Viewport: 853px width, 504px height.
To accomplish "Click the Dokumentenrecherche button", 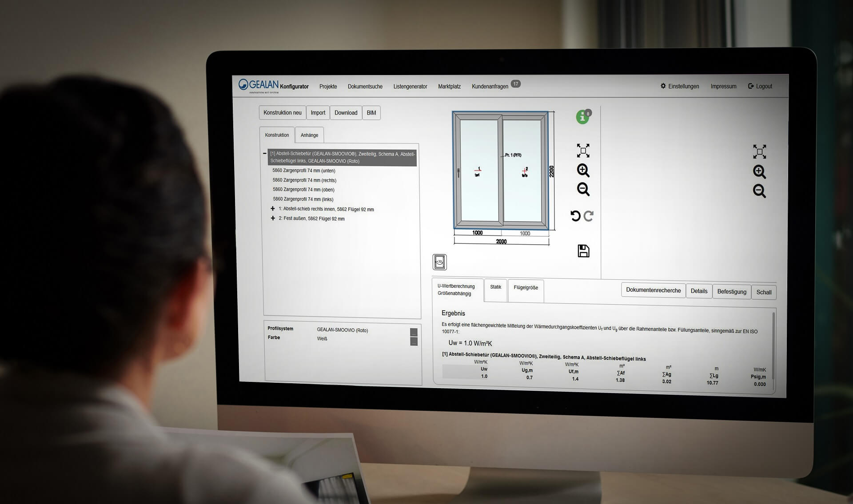I will click(x=653, y=292).
